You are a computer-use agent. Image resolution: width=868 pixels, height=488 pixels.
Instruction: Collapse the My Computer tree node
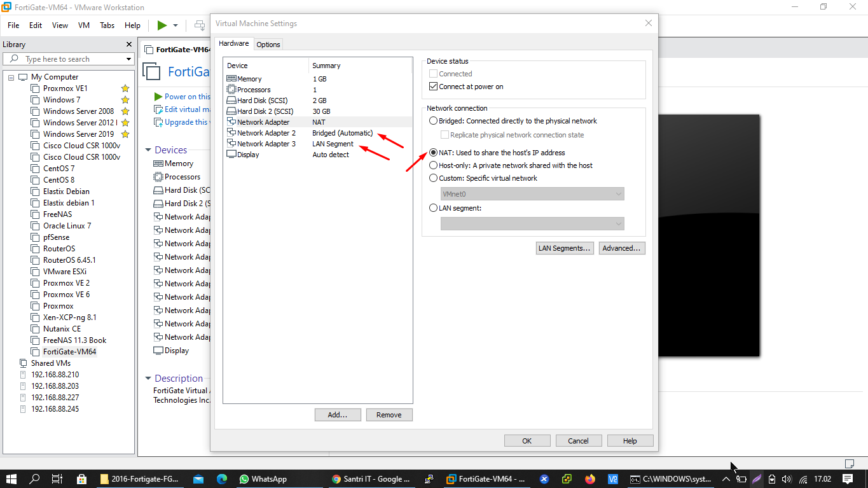pos(11,77)
